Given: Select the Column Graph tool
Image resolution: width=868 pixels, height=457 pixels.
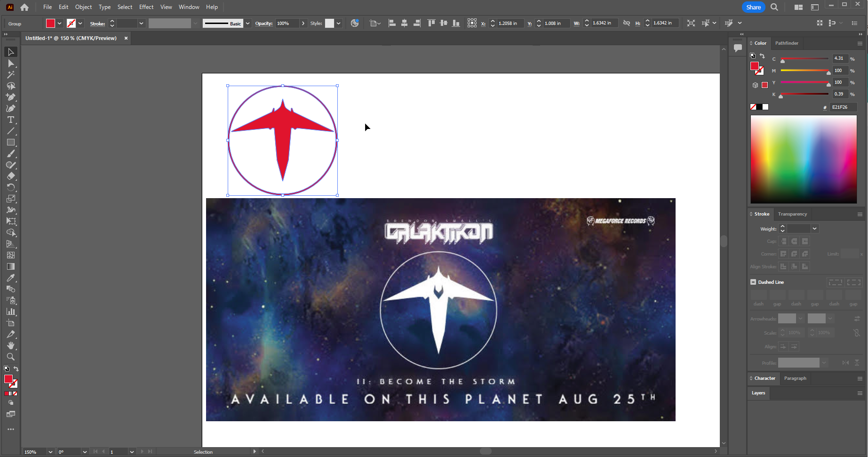Looking at the screenshot, I should click(x=11, y=312).
